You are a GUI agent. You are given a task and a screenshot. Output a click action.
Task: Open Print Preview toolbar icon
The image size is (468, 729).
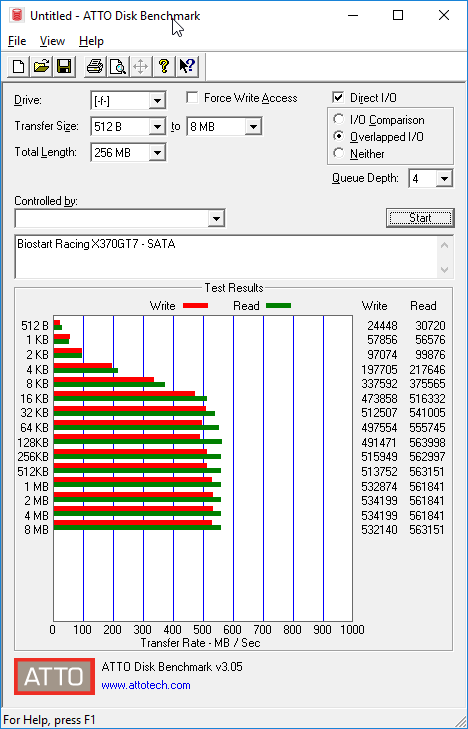point(118,66)
